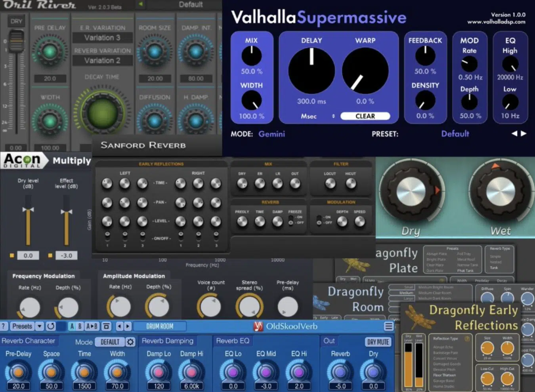Click the Valhalla WARP large knob
This screenshot has width=535, height=392.
click(x=365, y=70)
